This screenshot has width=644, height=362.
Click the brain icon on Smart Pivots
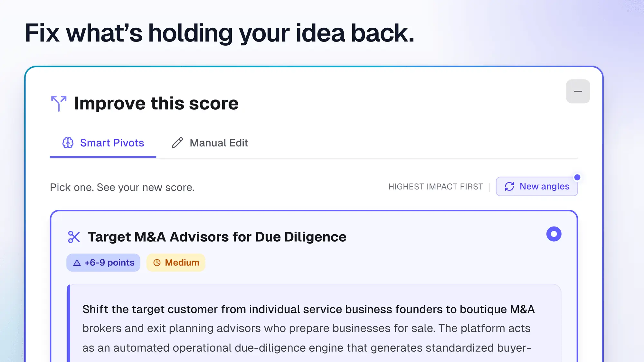point(68,143)
